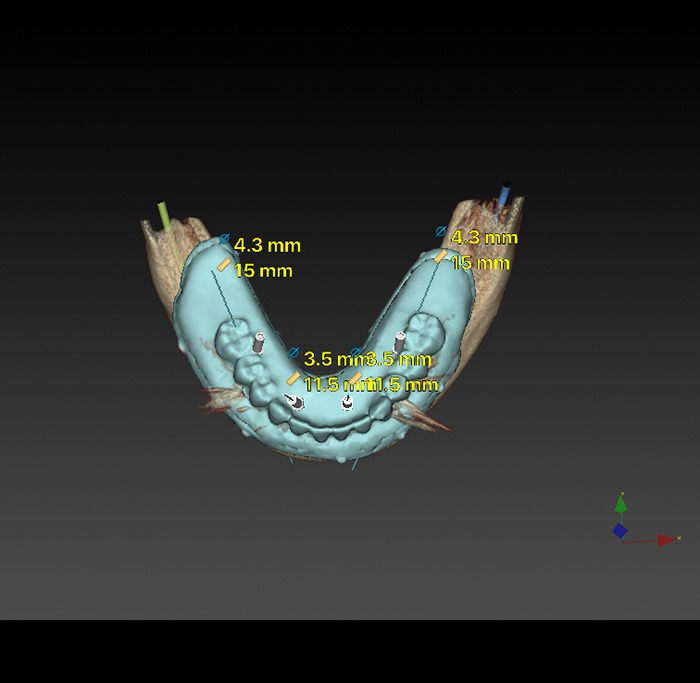Click the diameter icon of front-left 3.5 mm implant

293,354
